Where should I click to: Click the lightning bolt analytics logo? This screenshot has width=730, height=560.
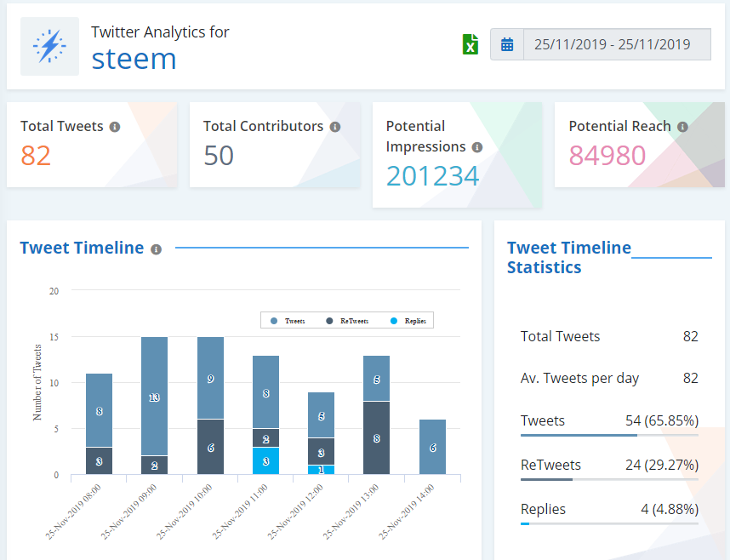click(49, 46)
